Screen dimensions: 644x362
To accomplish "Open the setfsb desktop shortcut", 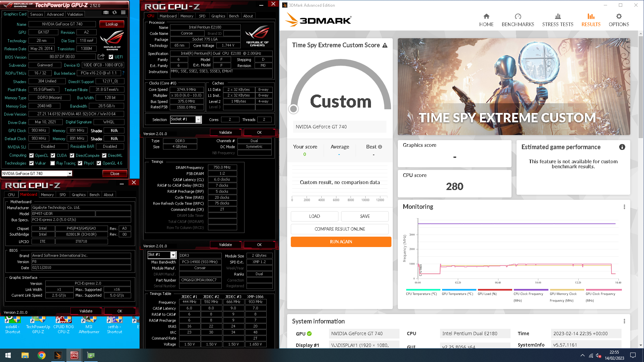I will pyautogui.click(x=114, y=325).
